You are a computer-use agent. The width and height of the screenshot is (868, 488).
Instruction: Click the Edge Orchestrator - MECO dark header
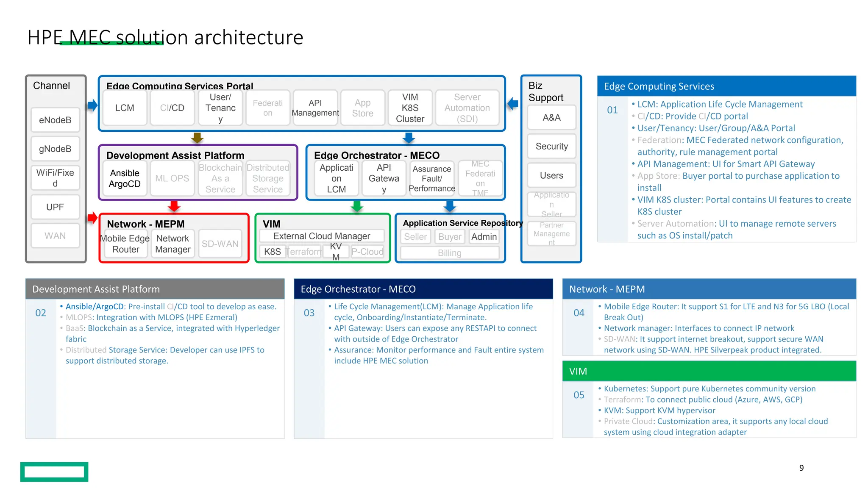pyautogui.click(x=423, y=289)
